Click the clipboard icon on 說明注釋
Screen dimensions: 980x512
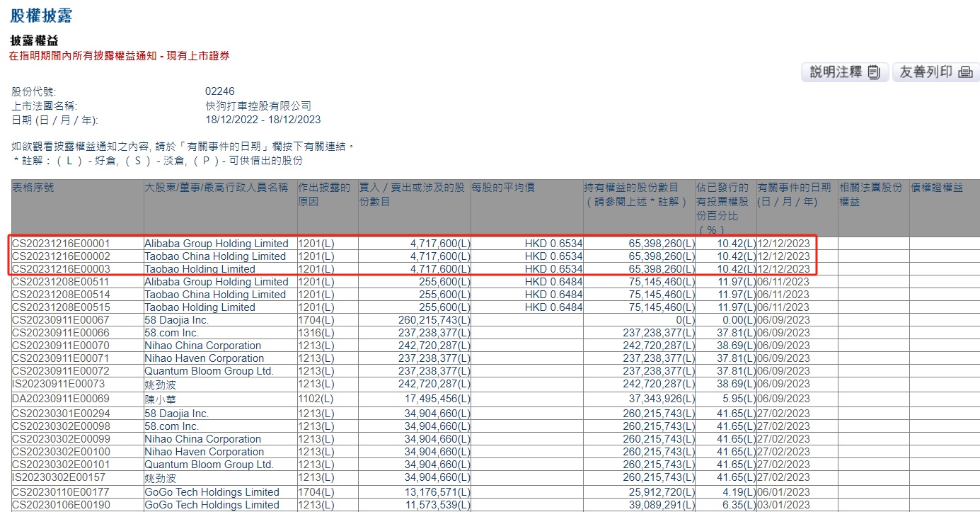click(x=874, y=72)
